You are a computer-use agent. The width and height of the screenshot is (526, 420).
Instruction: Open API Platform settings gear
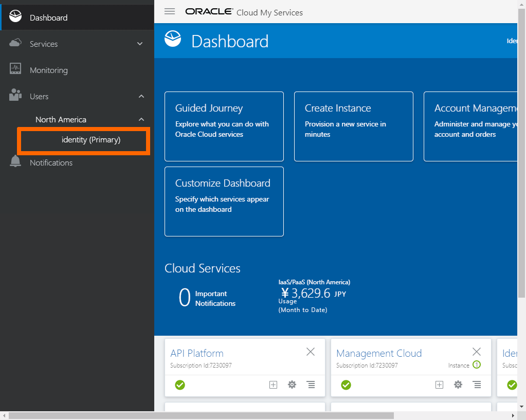tap(292, 385)
